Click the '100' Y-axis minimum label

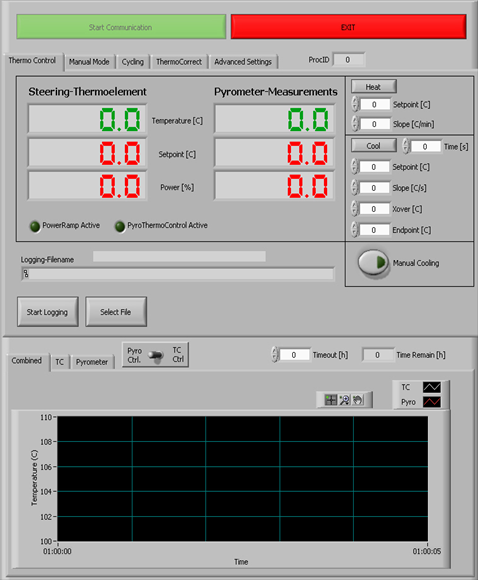(46, 541)
